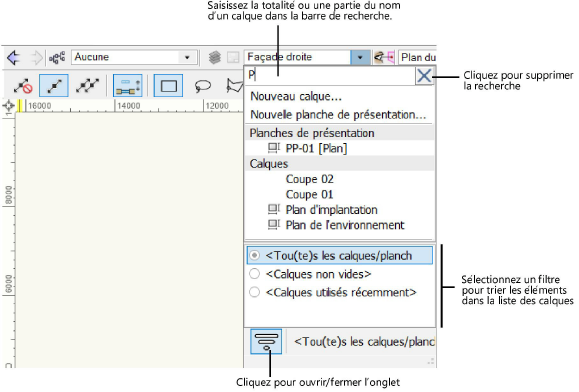Select the lasso selection mode
579x392 pixels.
click(203, 86)
